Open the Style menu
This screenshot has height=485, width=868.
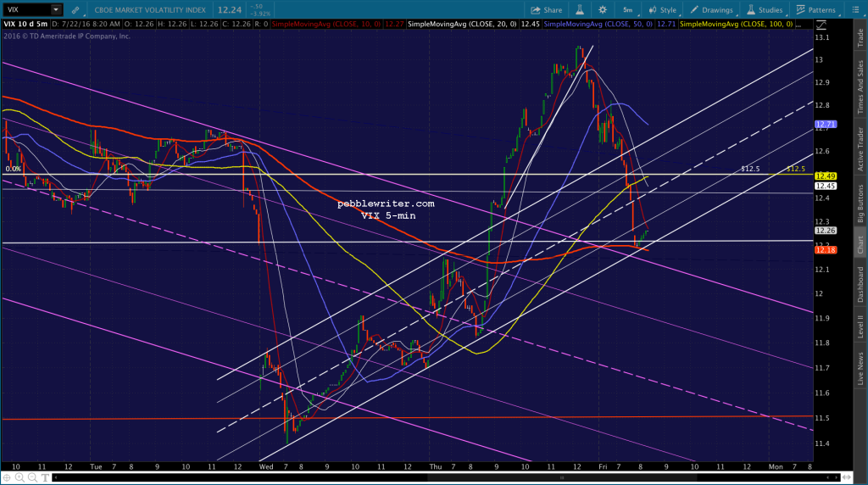[663, 10]
